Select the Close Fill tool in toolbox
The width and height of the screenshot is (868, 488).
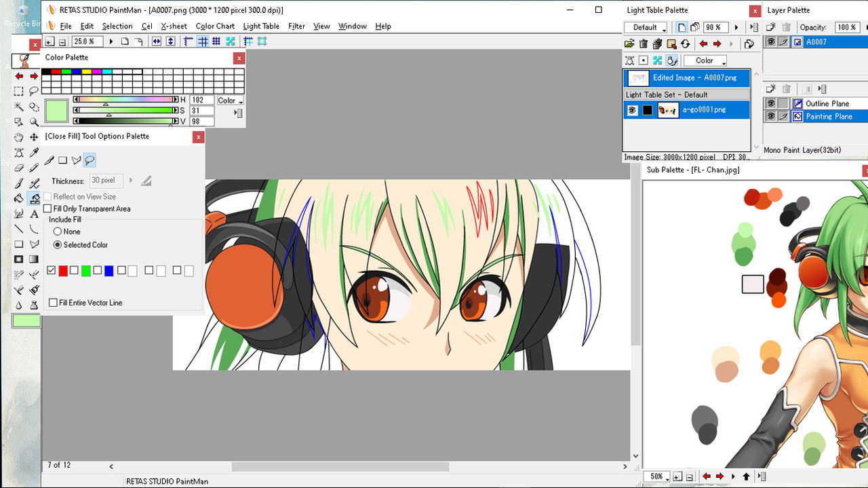(x=34, y=198)
